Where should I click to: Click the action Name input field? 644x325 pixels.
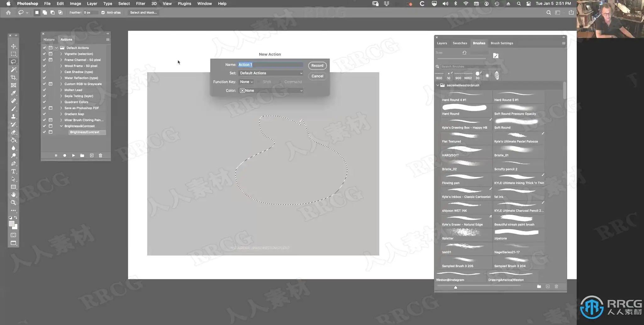pos(271,65)
